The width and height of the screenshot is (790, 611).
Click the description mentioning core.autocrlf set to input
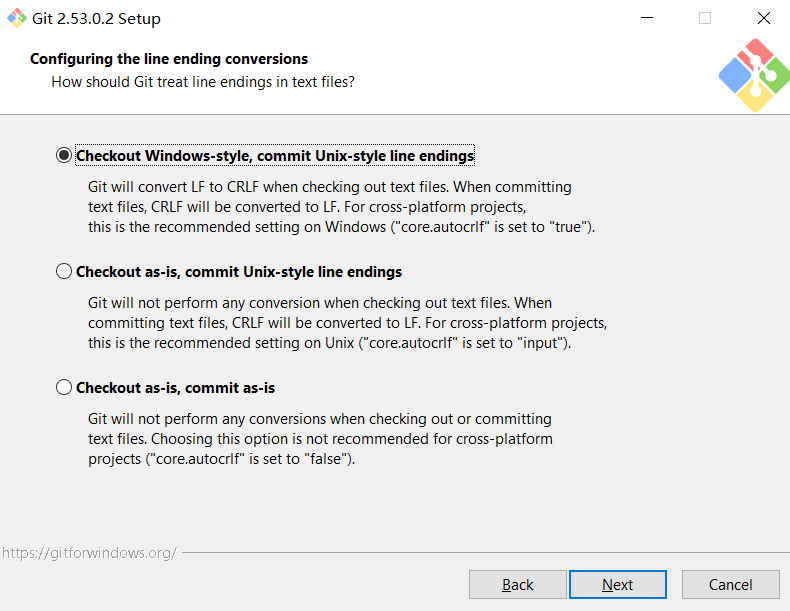point(347,323)
